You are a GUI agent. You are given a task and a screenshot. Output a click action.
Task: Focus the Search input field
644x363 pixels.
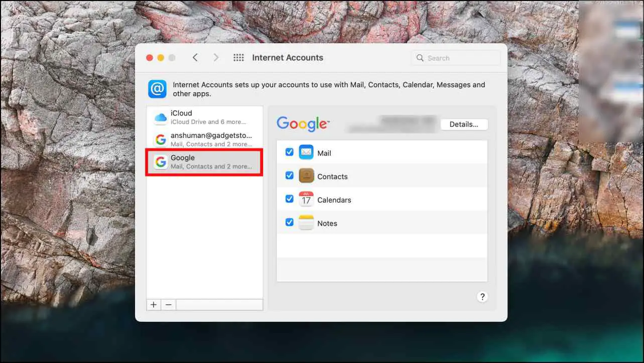click(456, 58)
